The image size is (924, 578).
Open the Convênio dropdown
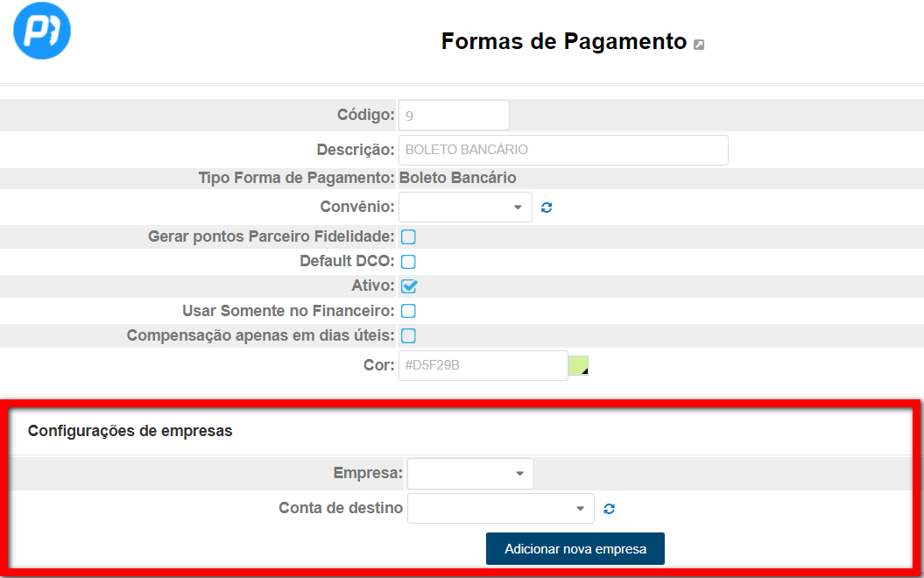[x=465, y=208]
